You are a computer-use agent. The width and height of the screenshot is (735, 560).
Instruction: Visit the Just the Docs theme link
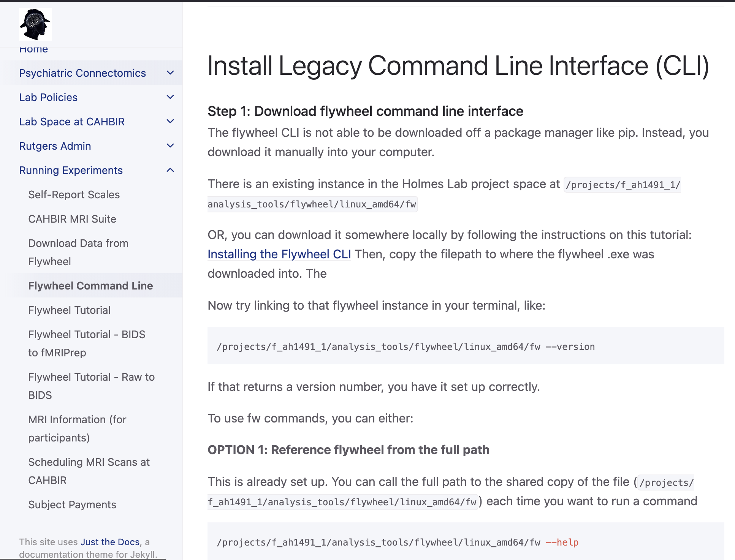coord(109,542)
